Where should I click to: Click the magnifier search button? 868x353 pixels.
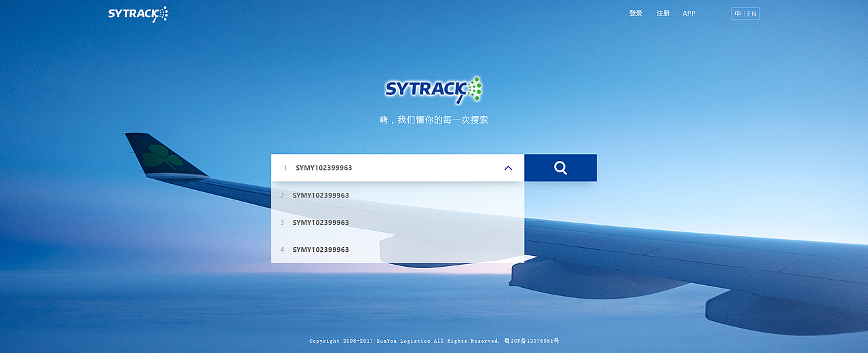click(x=560, y=168)
